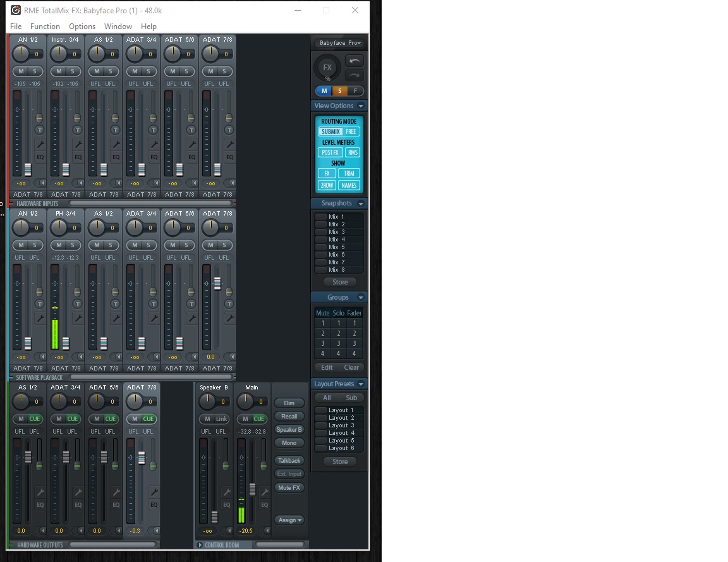This screenshot has height=562, width=728.
Task: Open the Assign dropdown in Control Room
Action: [x=289, y=520]
